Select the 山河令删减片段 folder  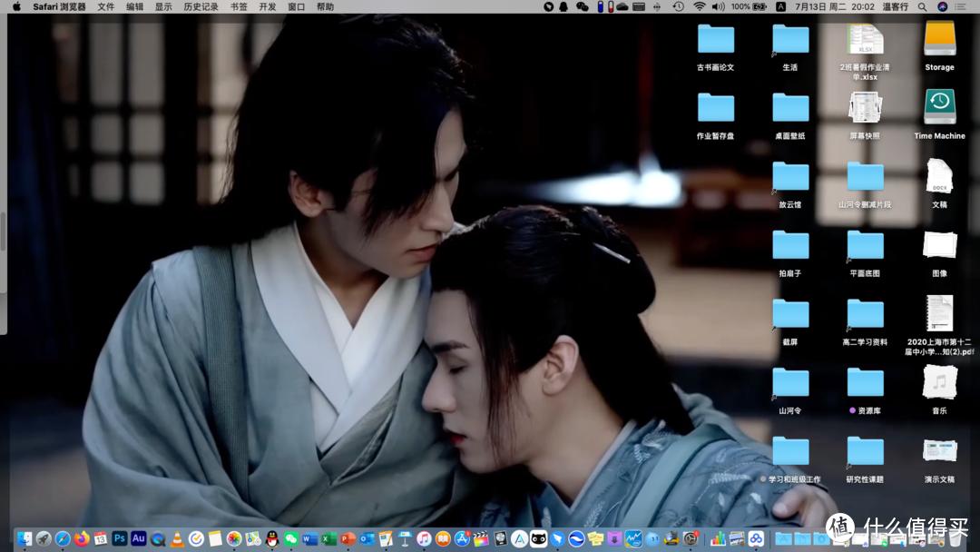865,176
